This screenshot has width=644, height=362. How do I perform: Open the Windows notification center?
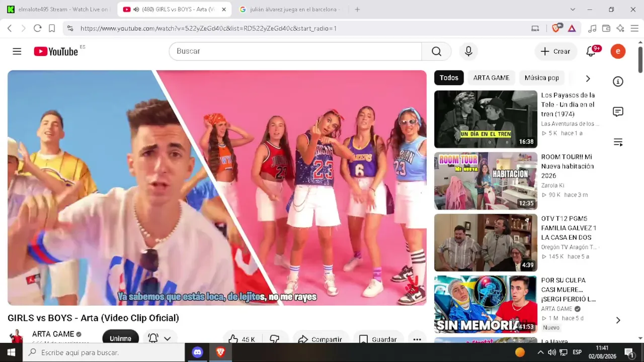[x=629, y=352]
